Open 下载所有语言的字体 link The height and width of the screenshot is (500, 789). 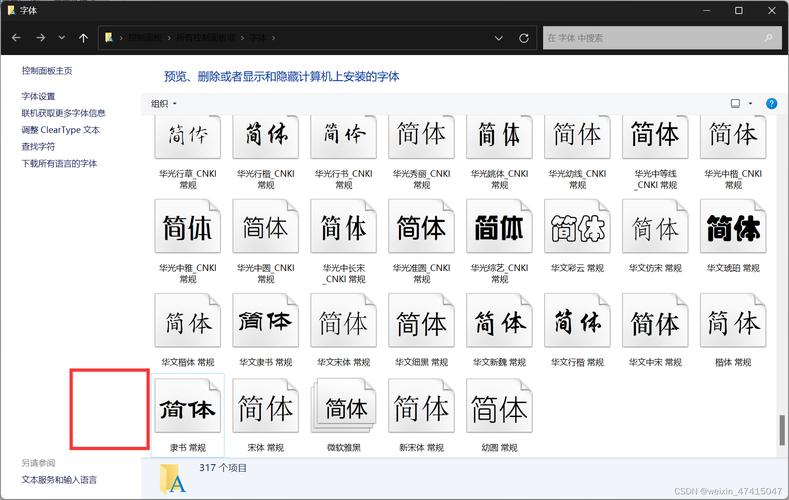[59, 163]
